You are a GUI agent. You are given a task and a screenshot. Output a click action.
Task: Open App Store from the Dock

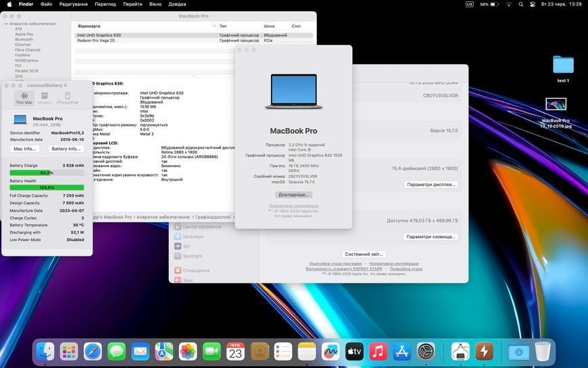click(402, 352)
